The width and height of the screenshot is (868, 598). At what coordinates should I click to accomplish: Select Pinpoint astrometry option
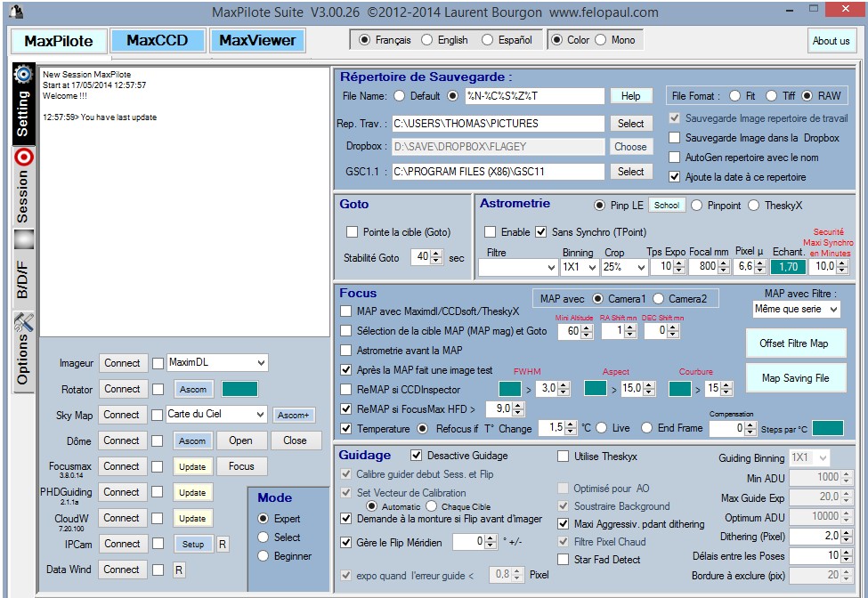tap(716, 206)
